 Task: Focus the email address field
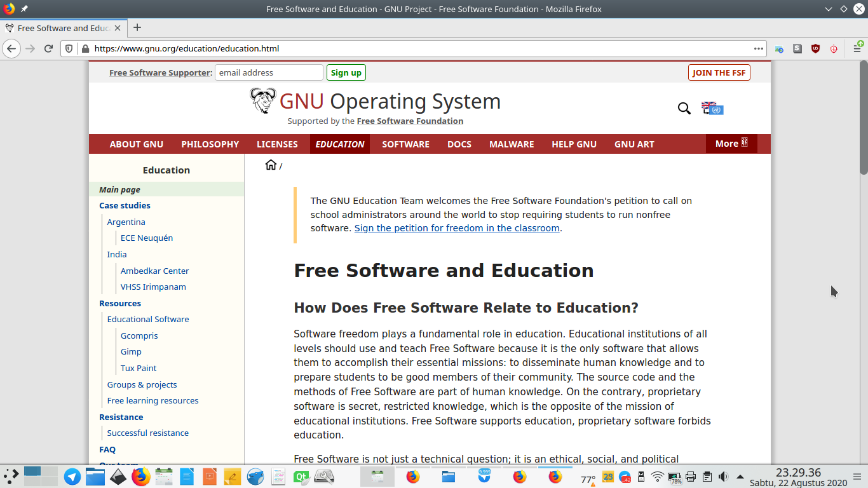click(x=269, y=72)
